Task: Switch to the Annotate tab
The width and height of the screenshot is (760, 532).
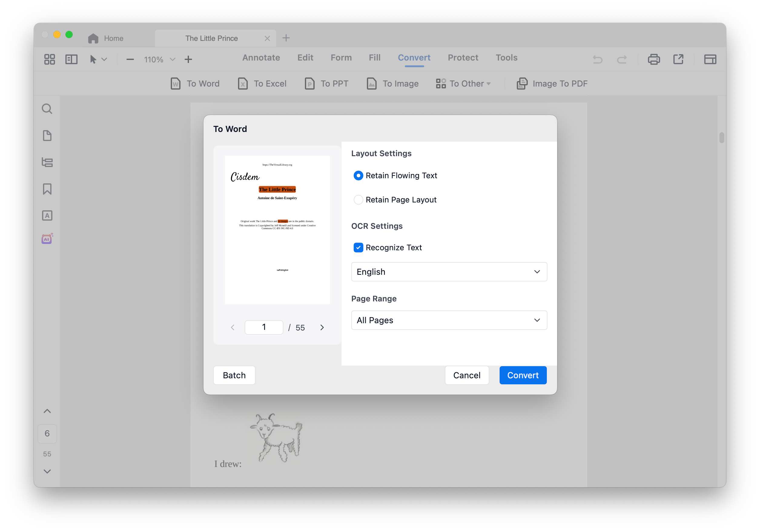Action: point(261,57)
